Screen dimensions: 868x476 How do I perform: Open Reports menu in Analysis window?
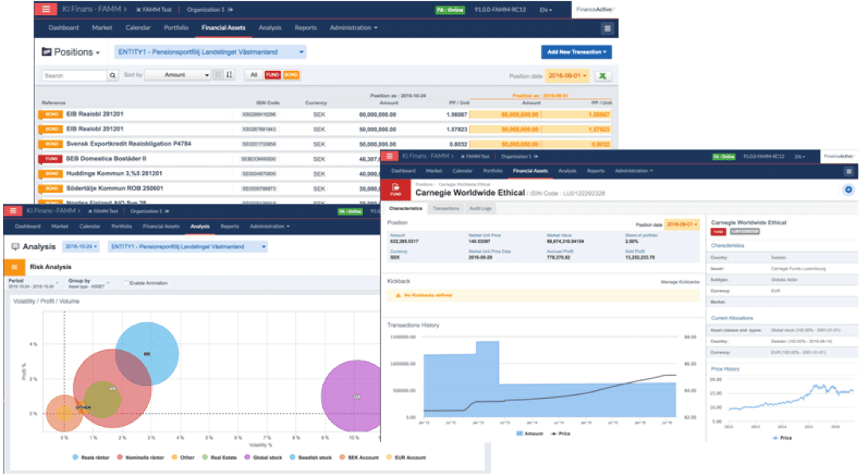pyautogui.click(x=230, y=227)
